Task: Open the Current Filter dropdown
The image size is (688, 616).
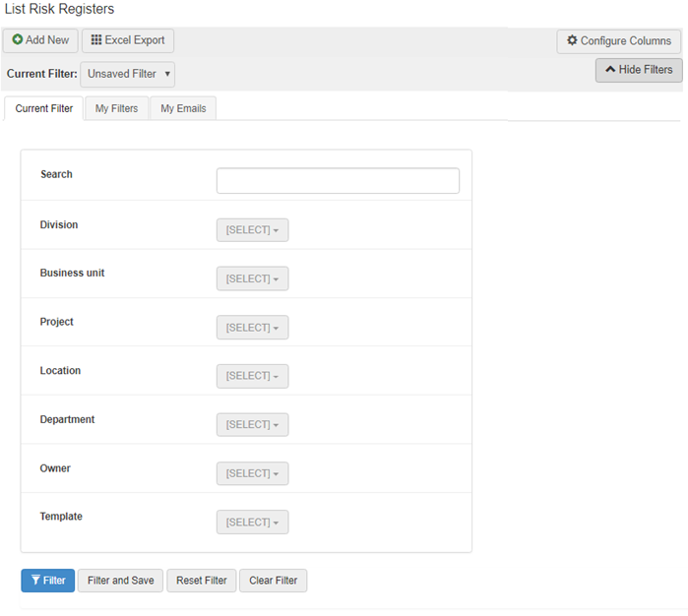Action: [128, 74]
